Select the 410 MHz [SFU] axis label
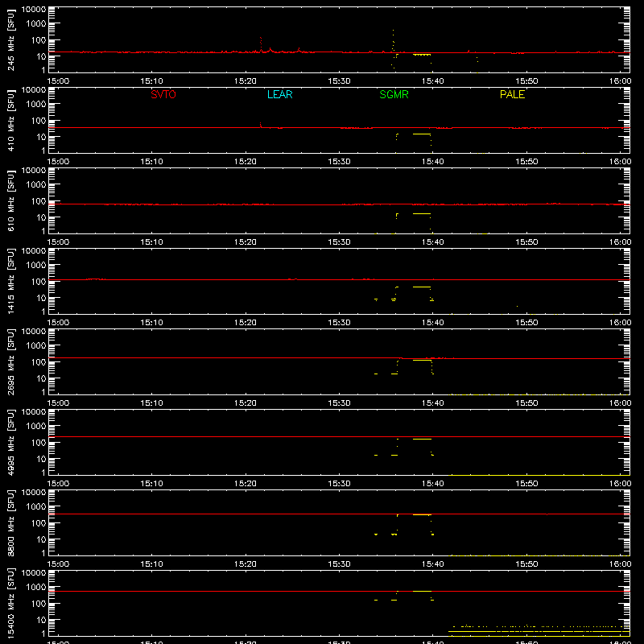 click(x=11, y=120)
